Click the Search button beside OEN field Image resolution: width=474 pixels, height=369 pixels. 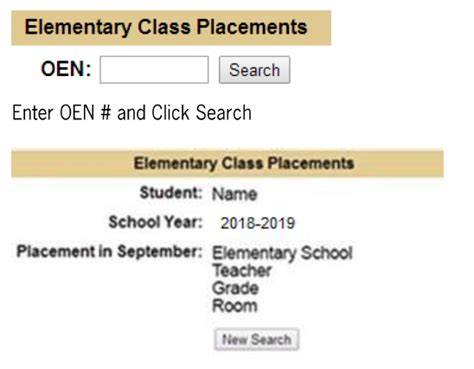tap(254, 70)
